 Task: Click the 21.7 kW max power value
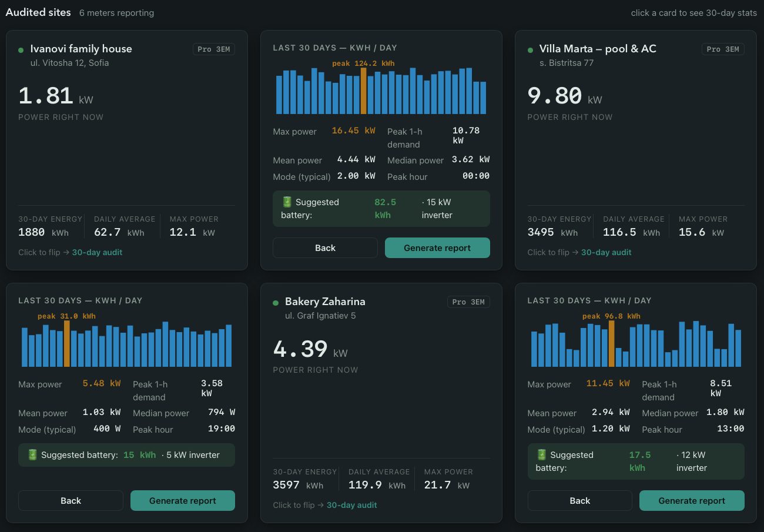click(447, 485)
